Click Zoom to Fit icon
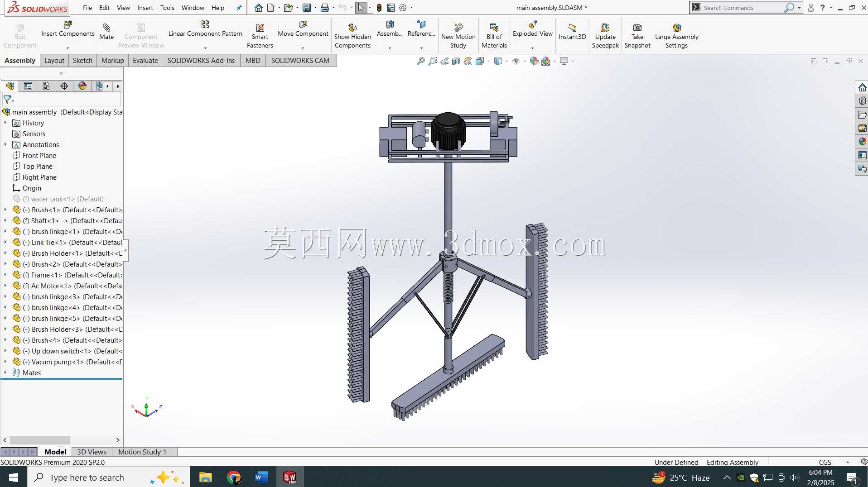 point(421,61)
